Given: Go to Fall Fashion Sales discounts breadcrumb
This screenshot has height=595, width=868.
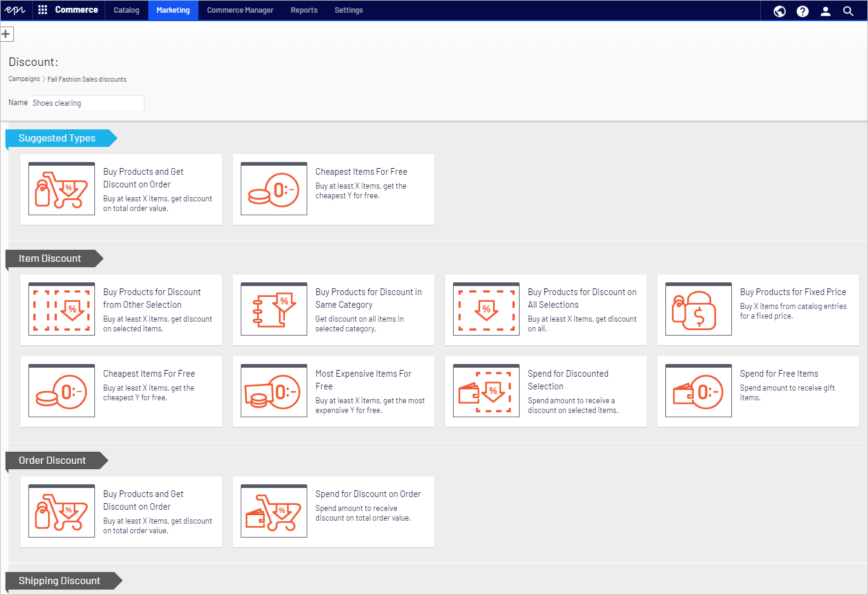Looking at the screenshot, I should click(x=87, y=79).
